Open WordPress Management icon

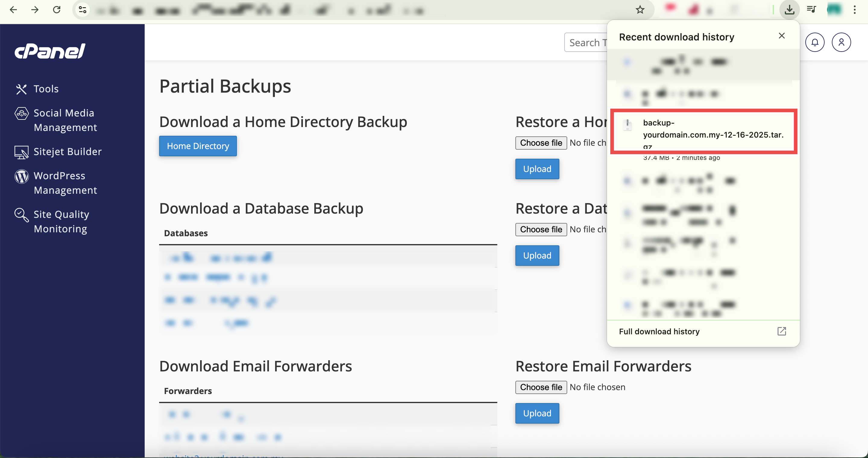21,177
